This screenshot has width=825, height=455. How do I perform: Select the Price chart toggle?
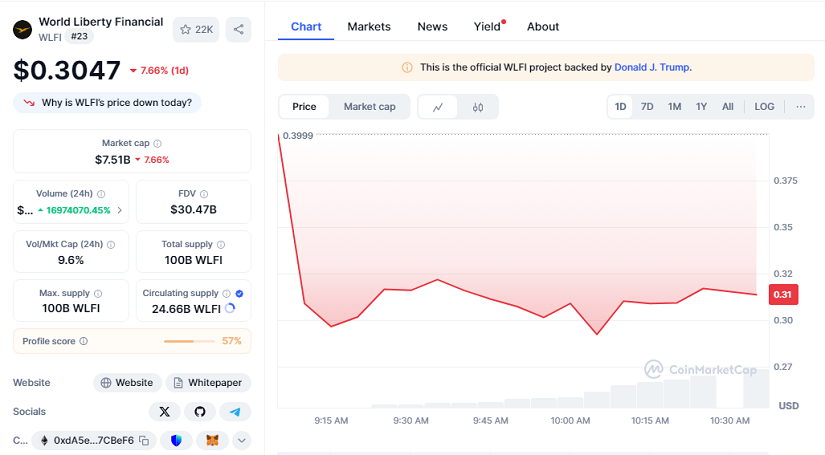304,107
